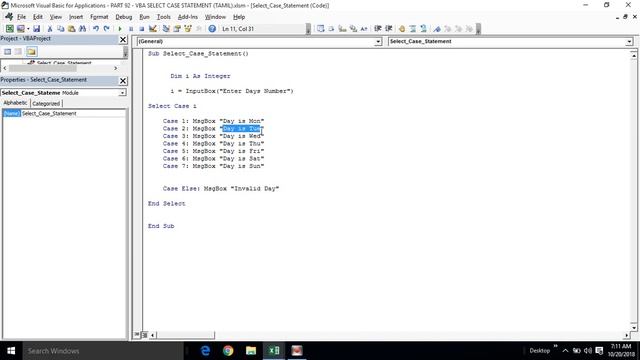Viewport: 640px width, 360px height.
Task: Click the blue Help question mark icon
Action: point(212,29)
